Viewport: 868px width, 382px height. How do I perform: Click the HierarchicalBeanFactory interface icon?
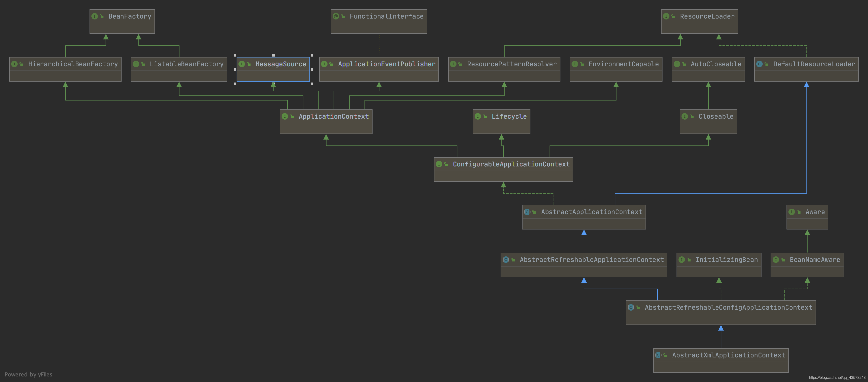(x=14, y=64)
